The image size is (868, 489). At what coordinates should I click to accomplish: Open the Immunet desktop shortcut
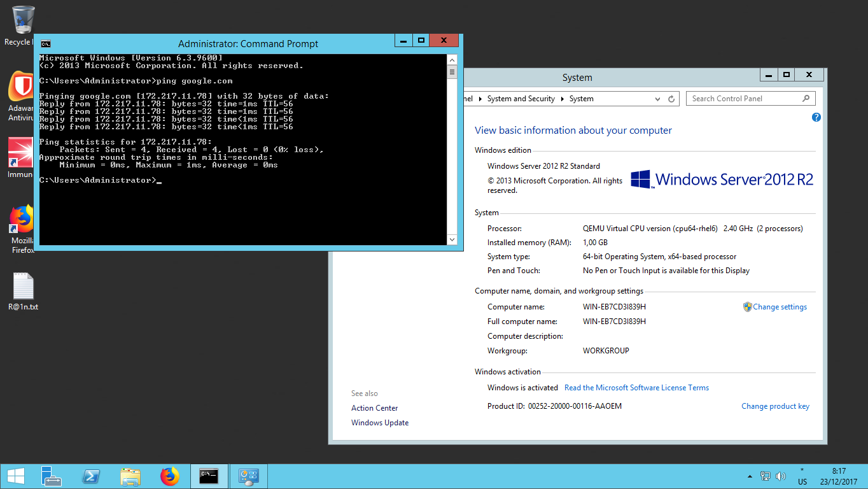click(x=20, y=155)
